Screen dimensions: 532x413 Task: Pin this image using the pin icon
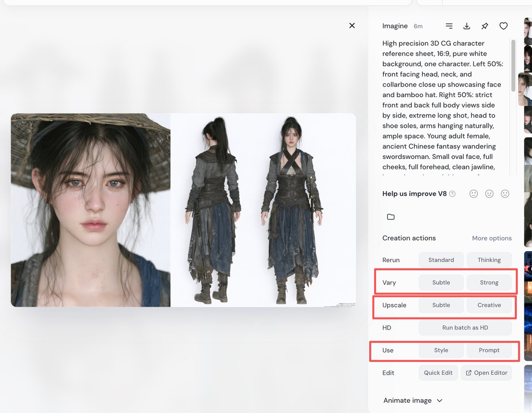[485, 26]
